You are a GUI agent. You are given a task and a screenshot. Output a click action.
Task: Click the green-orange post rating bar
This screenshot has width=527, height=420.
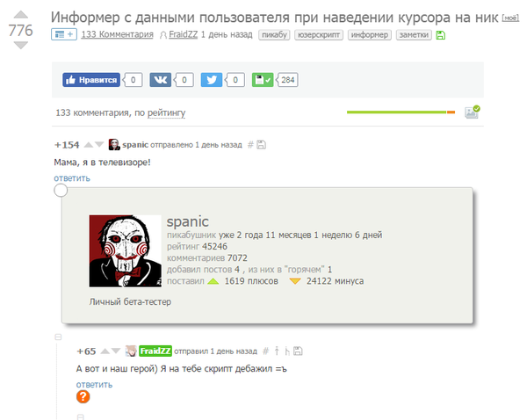pos(401,112)
